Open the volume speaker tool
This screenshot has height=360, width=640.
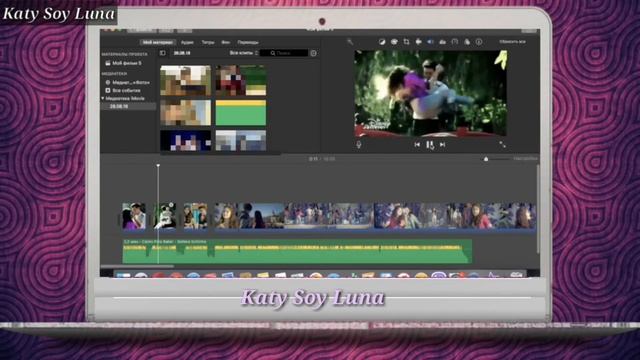coord(430,42)
